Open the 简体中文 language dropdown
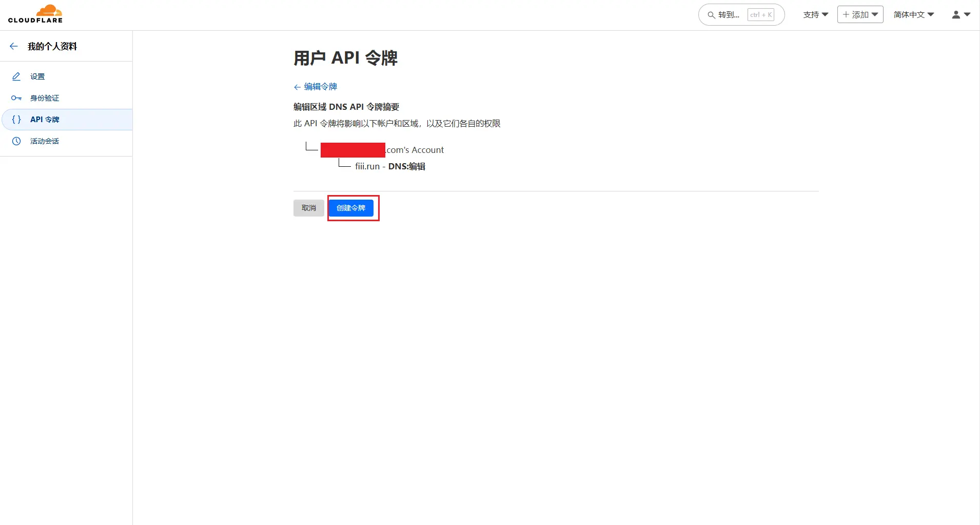980x525 pixels. tap(914, 15)
